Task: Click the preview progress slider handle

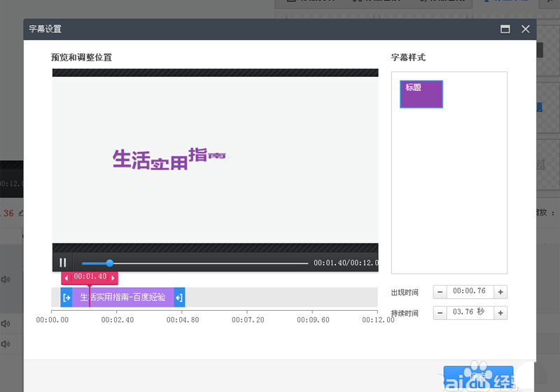Action: click(110, 263)
